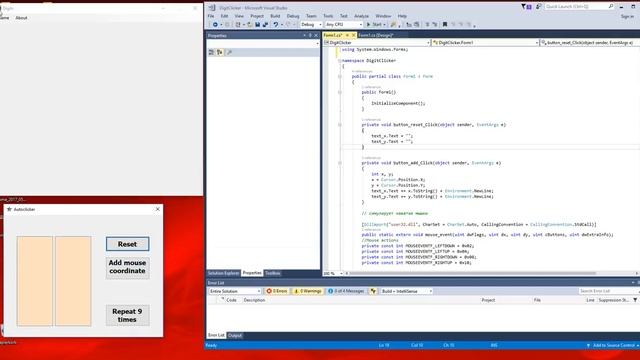Click the Navigate Backward toolbar icon
The image size is (640, 360).
[x=215, y=24]
